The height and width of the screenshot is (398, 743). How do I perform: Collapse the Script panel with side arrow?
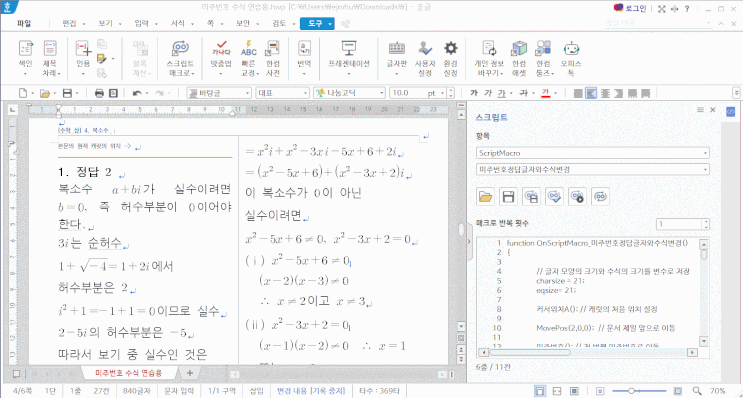click(x=469, y=242)
